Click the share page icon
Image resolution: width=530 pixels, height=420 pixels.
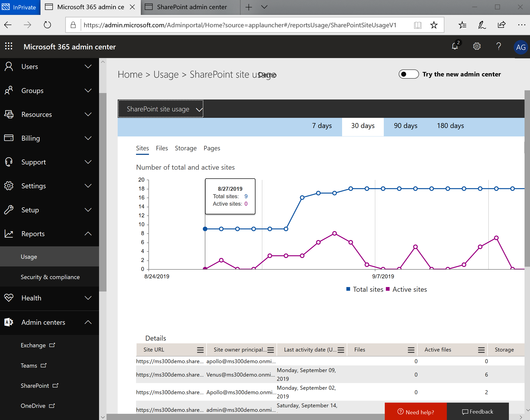pos(502,25)
